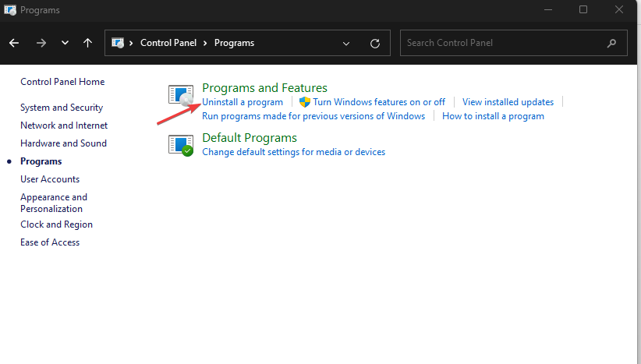Click the Programs and Features icon

[181, 95]
